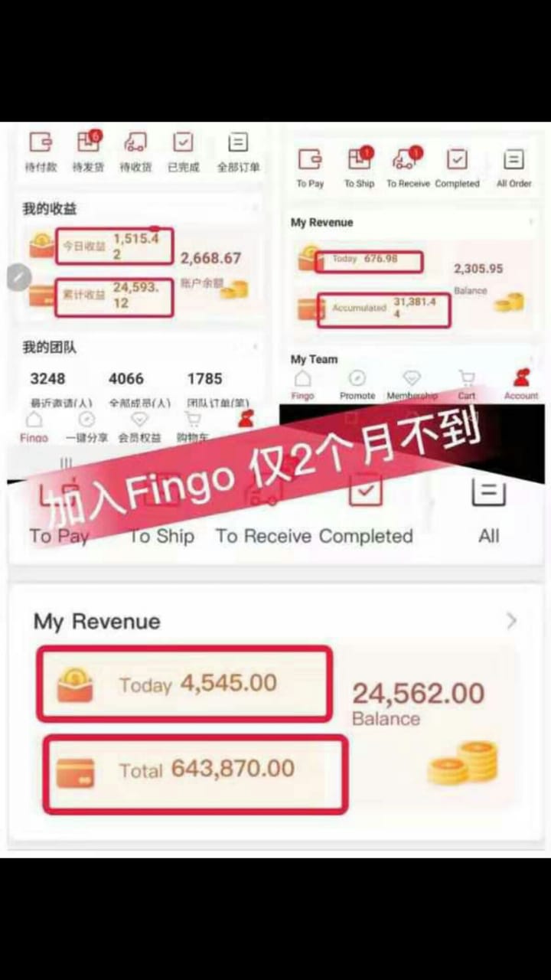Select the Promote compass tab
The image size is (551, 980).
tap(357, 384)
